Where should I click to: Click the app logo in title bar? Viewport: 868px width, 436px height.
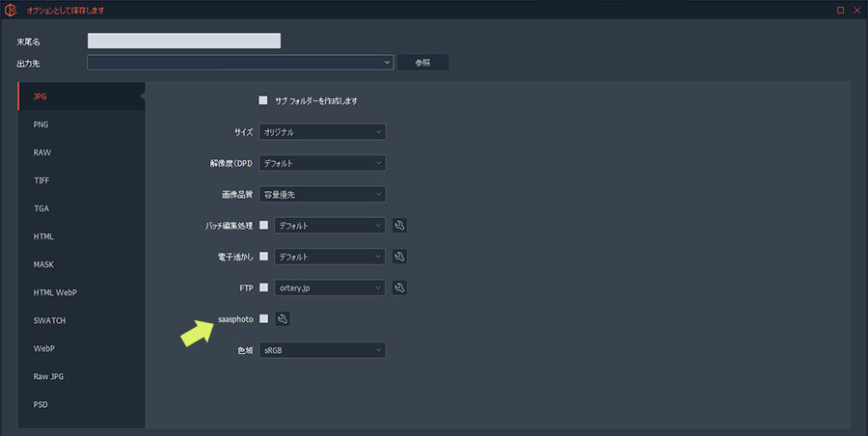(12, 10)
